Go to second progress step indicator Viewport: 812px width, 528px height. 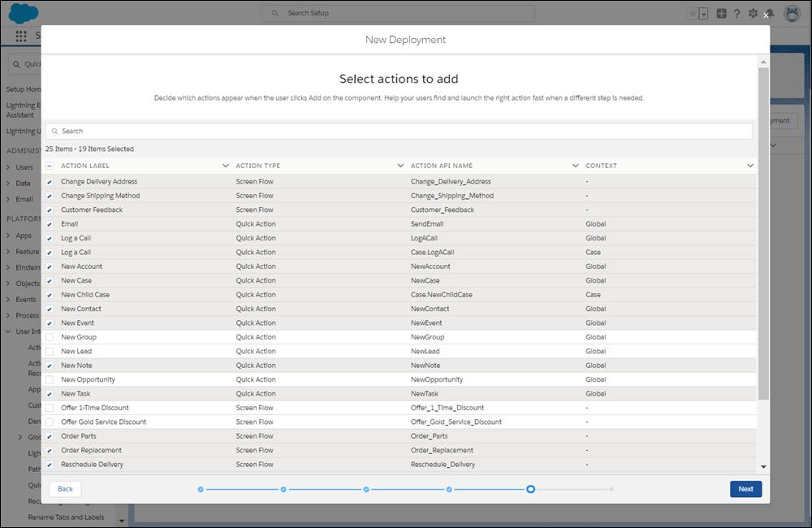point(283,489)
